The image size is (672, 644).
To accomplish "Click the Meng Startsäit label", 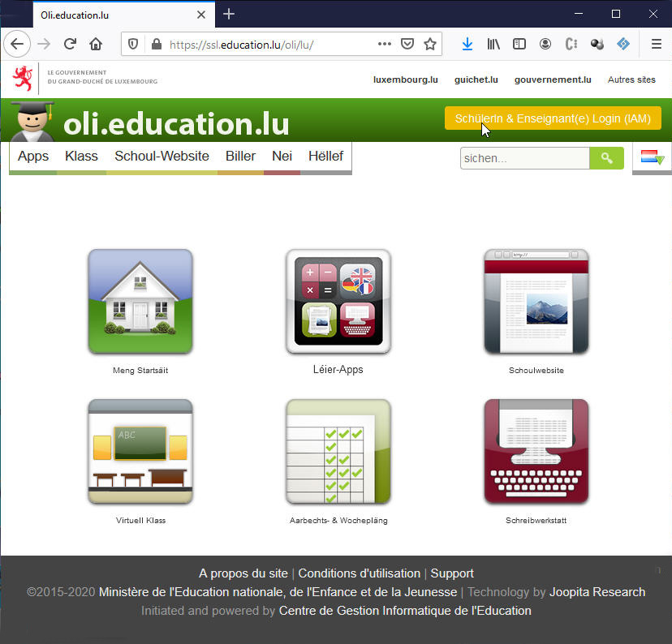I will (x=140, y=371).
